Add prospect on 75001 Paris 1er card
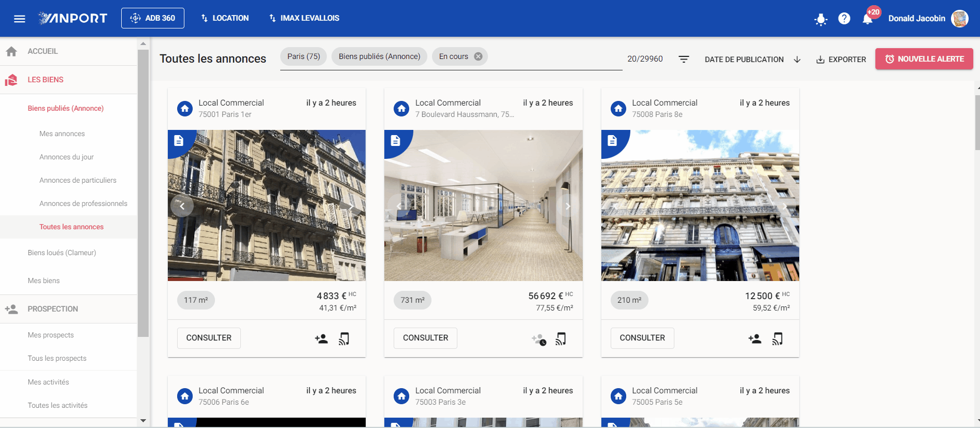The height and width of the screenshot is (428, 980). (x=321, y=339)
